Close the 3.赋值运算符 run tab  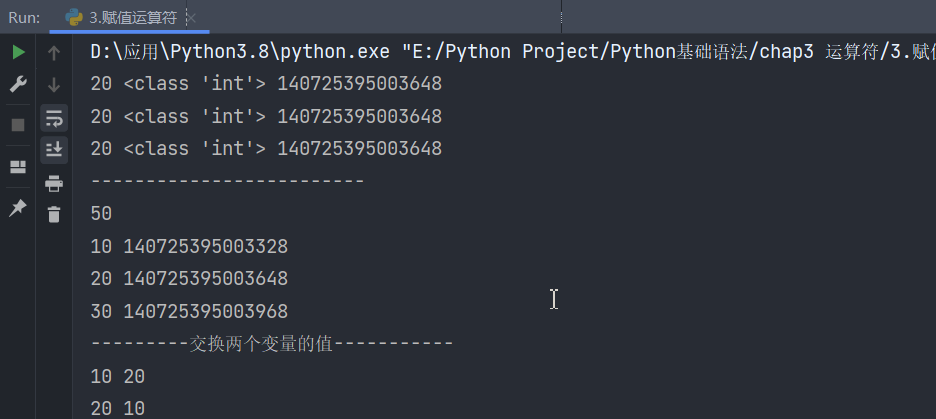[192, 18]
